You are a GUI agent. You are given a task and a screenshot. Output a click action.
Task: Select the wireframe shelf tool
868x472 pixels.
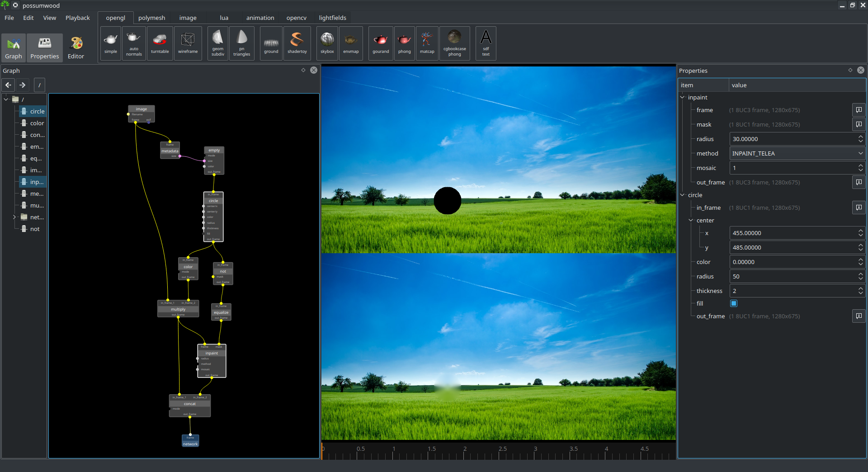(188, 43)
